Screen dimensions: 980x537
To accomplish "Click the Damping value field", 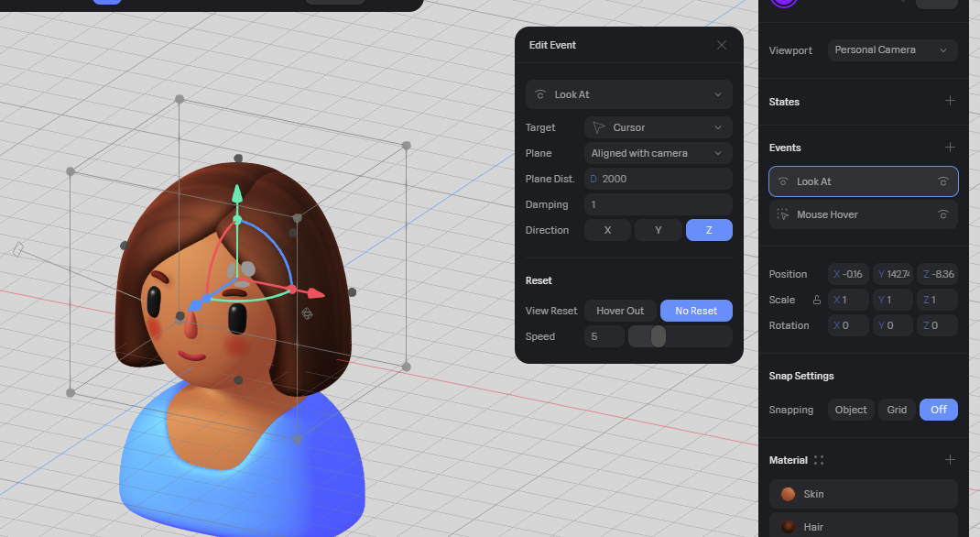I will [659, 204].
